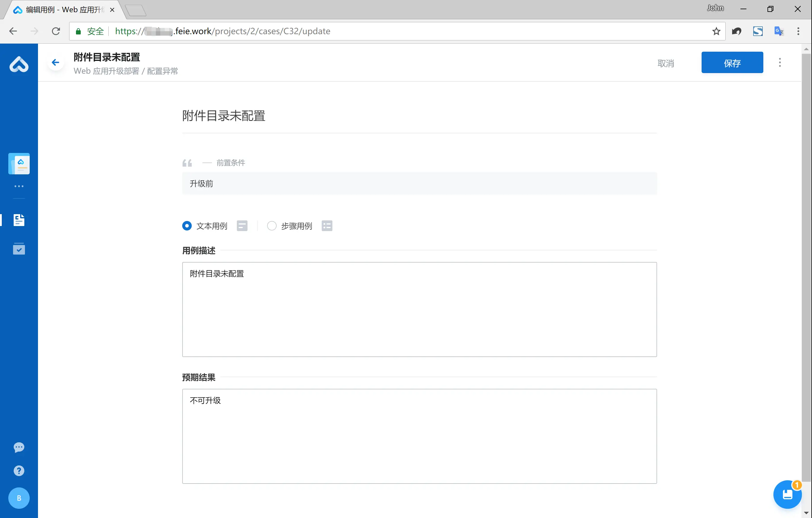
Task: Click the 取消 cancel button
Action: tap(666, 63)
